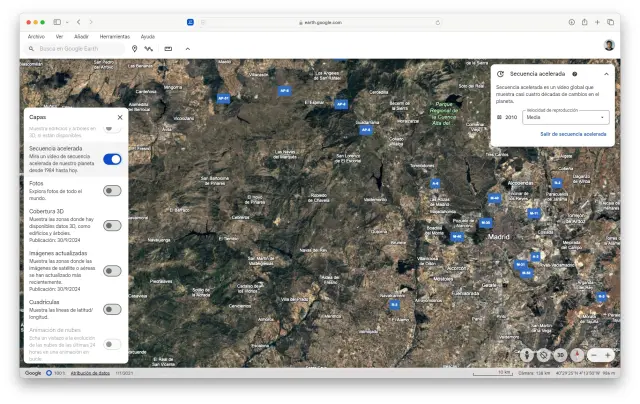Viewport: 640px width, 404px height.
Task: Collapse the Secuencia acelerada panel
Action: 605,74
